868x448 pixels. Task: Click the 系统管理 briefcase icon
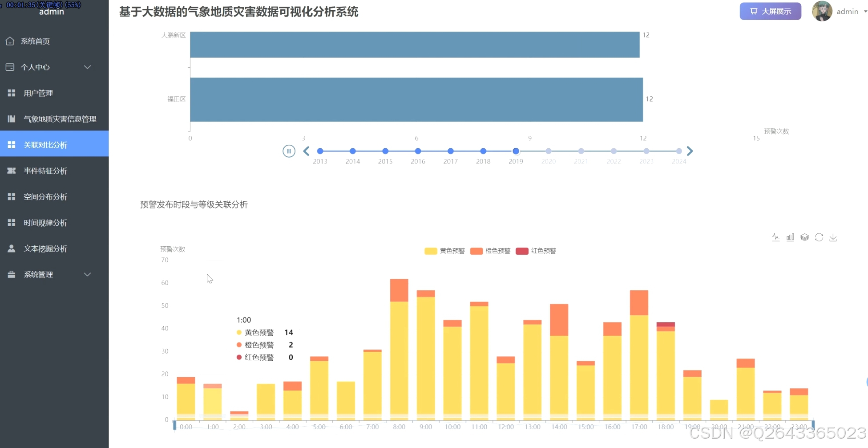click(12, 274)
